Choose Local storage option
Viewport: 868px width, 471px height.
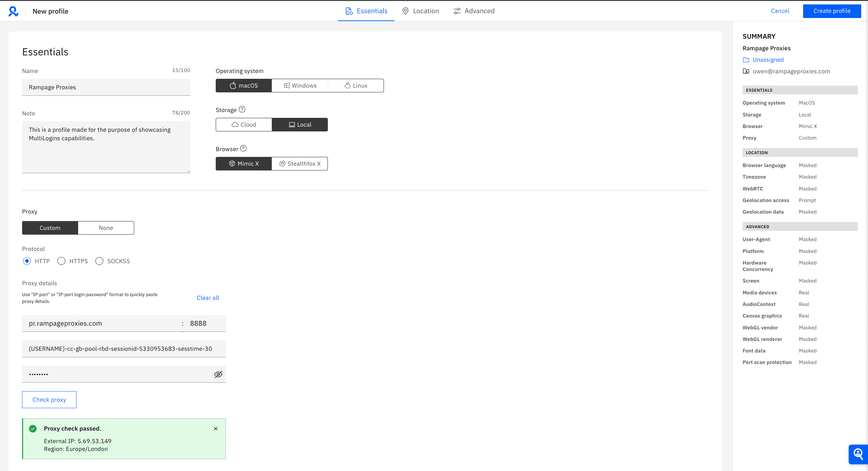pyautogui.click(x=300, y=125)
